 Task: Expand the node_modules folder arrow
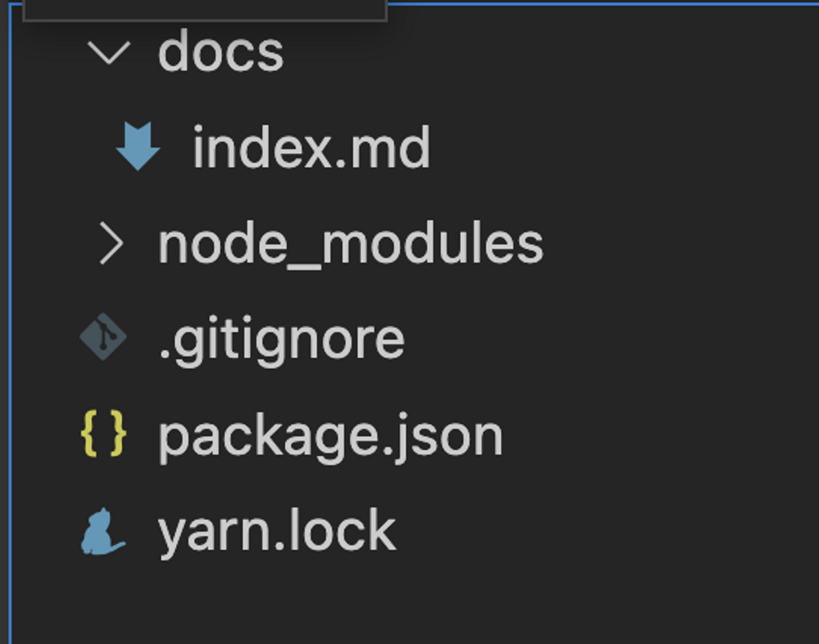point(110,244)
